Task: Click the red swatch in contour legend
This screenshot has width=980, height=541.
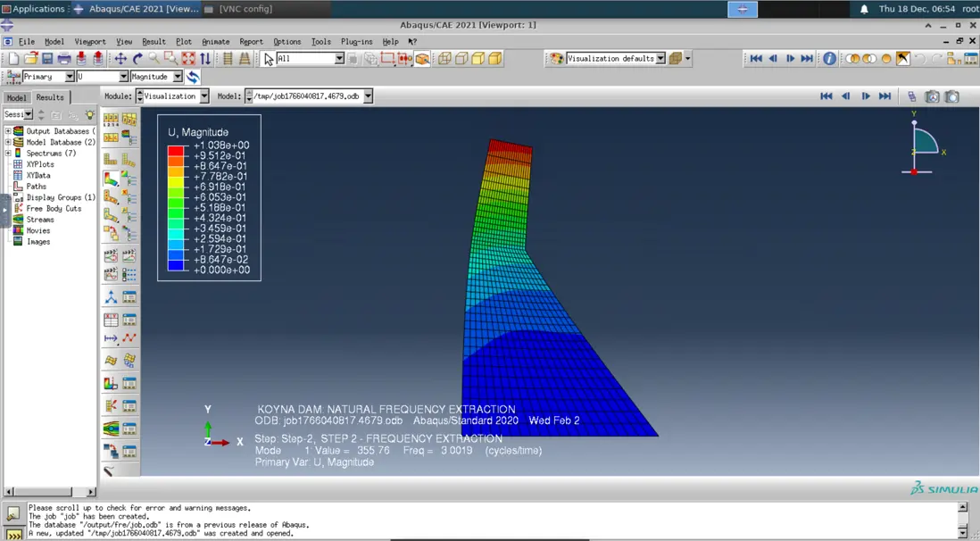Action: tap(176, 150)
